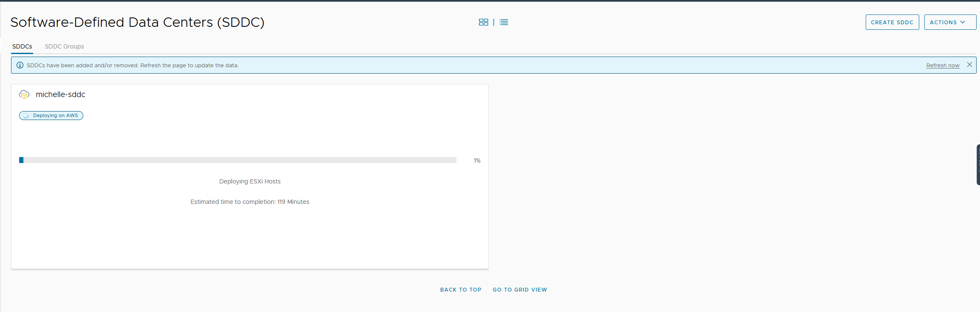The height and width of the screenshot is (312, 980).
Task: Select the SDDCs tab
Action: (22, 46)
